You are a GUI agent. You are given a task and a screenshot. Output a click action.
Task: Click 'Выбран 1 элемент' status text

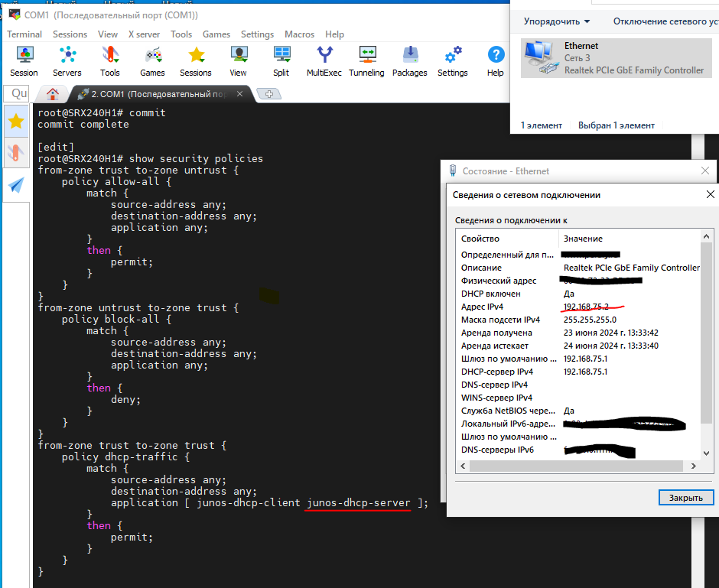[617, 125]
